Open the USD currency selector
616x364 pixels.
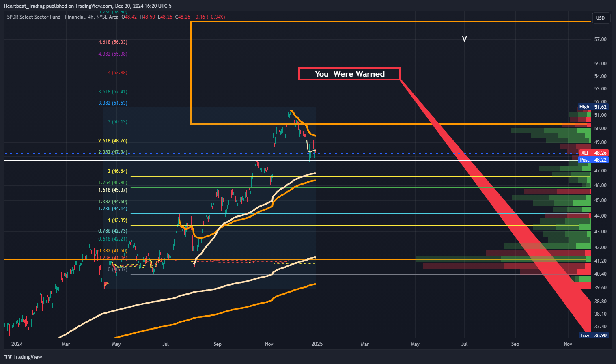600,18
